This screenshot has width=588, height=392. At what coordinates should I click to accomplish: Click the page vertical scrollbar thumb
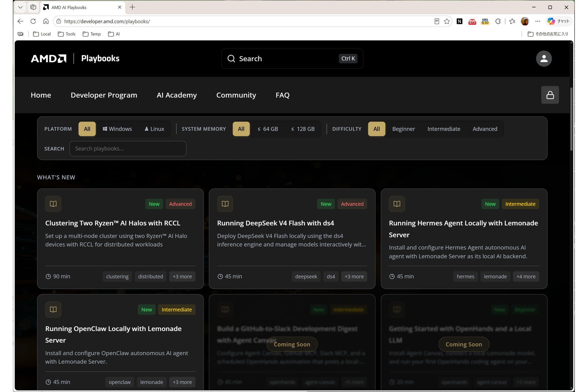coord(571,119)
